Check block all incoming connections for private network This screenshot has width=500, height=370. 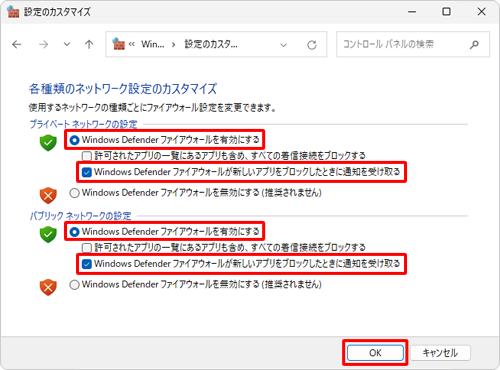coord(224,155)
